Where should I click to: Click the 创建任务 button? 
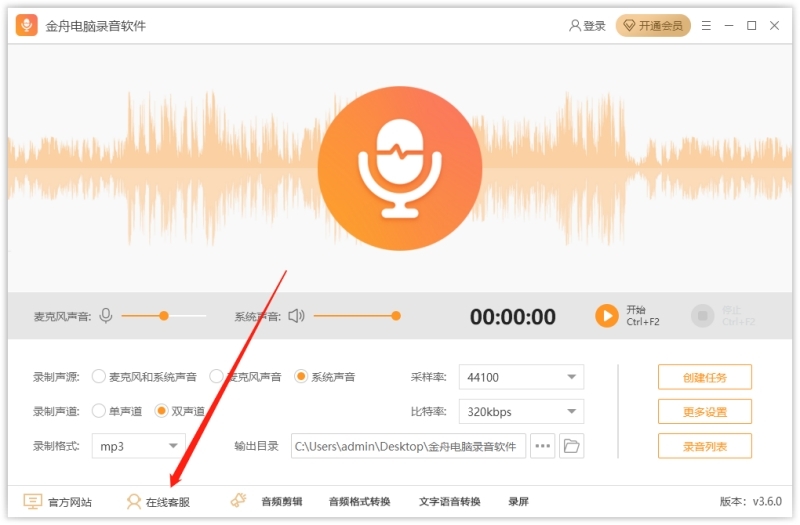click(x=705, y=378)
